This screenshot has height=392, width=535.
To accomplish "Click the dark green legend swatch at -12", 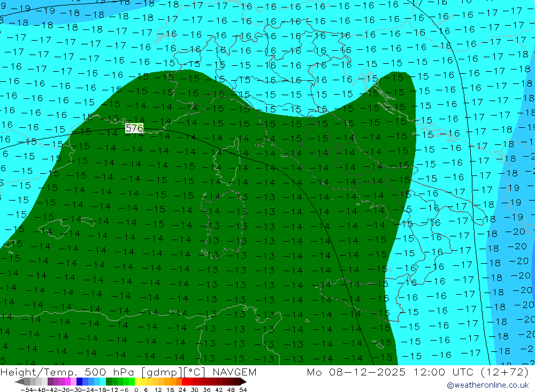I will coord(109,381).
